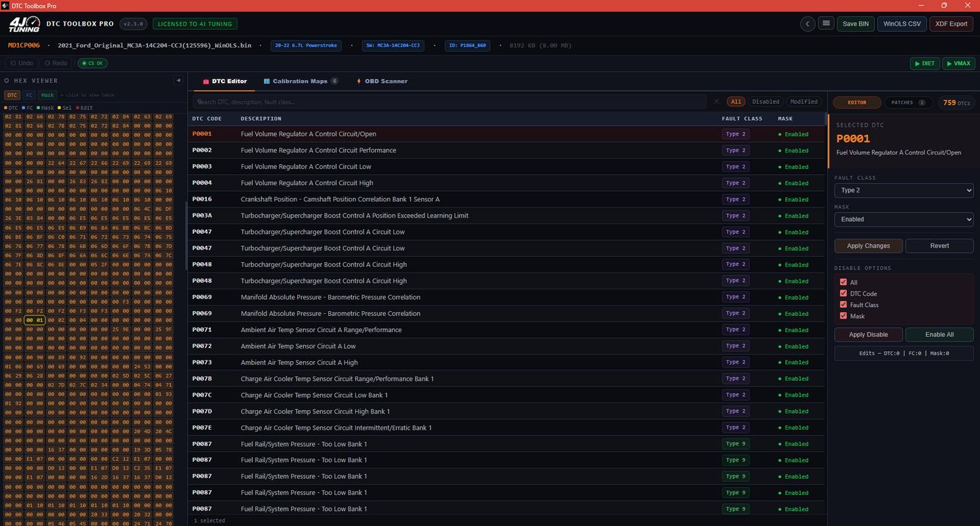Select the P0016 Crankshaft Position row

click(x=506, y=199)
